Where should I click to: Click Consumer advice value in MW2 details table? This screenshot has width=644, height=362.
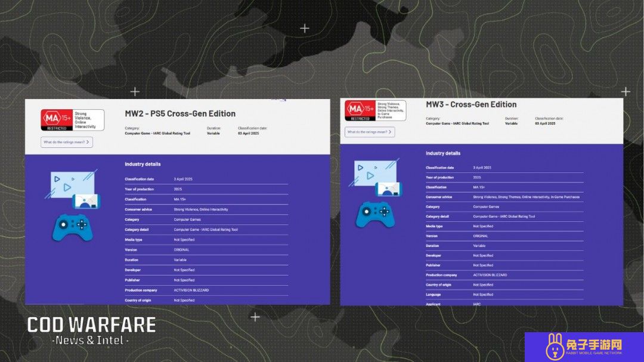(200, 209)
